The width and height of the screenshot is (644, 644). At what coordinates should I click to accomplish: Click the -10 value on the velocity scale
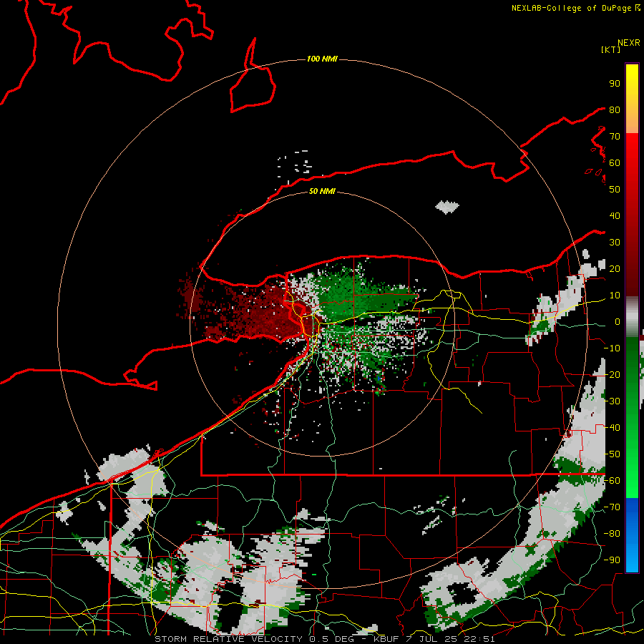(x=612, y=348)
